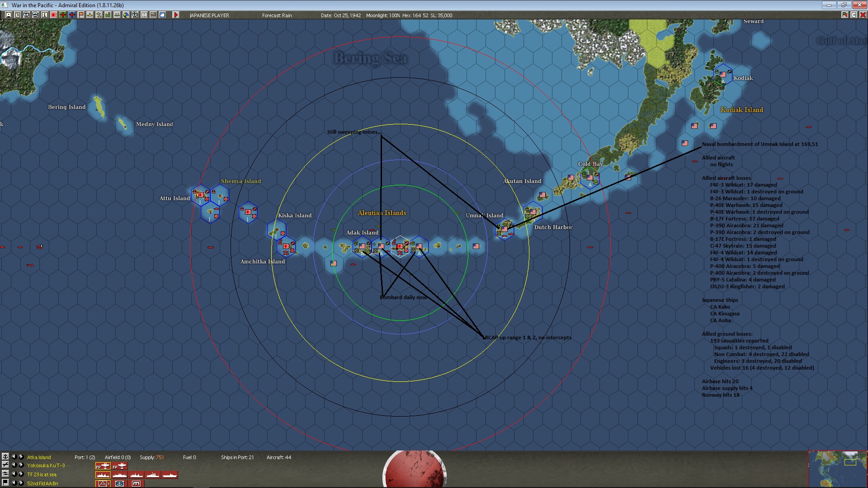Click the double yellow ships toolbar icon
The height and width of the screenshot is (488, 868).
[x=99, y=15]
